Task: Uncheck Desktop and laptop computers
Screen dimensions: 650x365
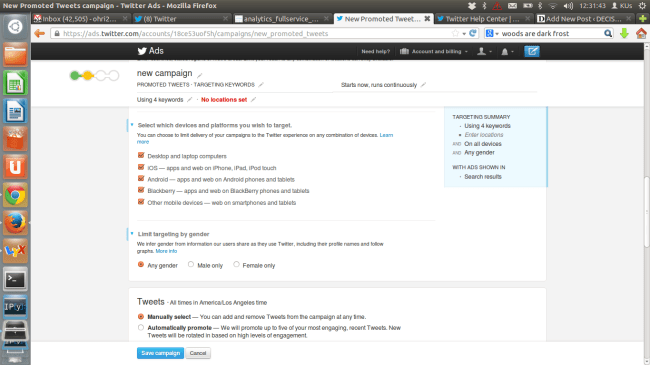Action: click(x=141, y=156)
